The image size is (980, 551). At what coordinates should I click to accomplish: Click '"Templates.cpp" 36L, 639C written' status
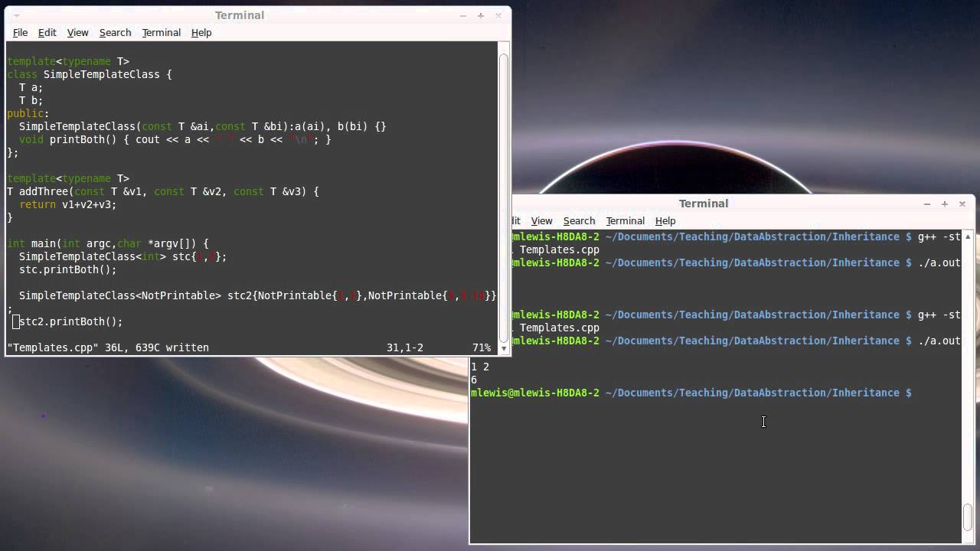[x=108, y=347]
